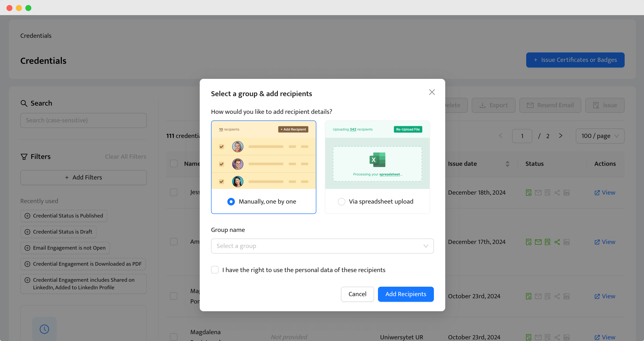Click the LinkedIn status icon for December 17th row
Image resolution: width=644 pixels, height=341 pixels.
tap(567, 242)
